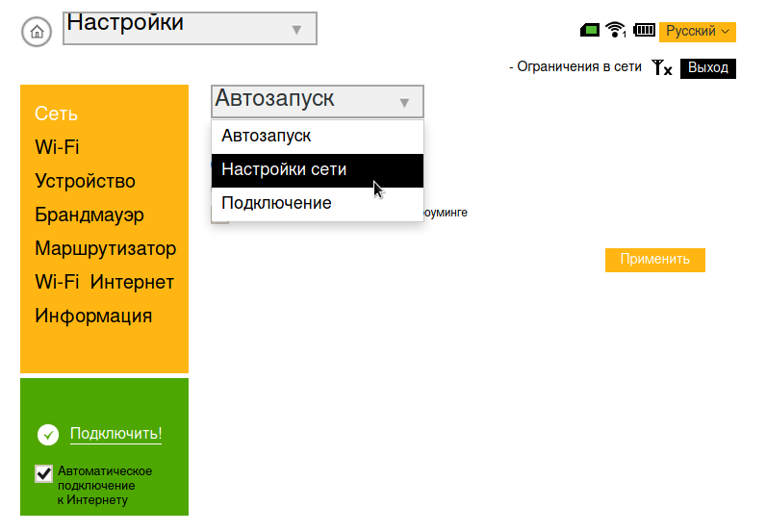Image resolution: width=766 pixels, height=532 pixels.
Task: Open the Настройки main dropdown
Action: point(190,28)
